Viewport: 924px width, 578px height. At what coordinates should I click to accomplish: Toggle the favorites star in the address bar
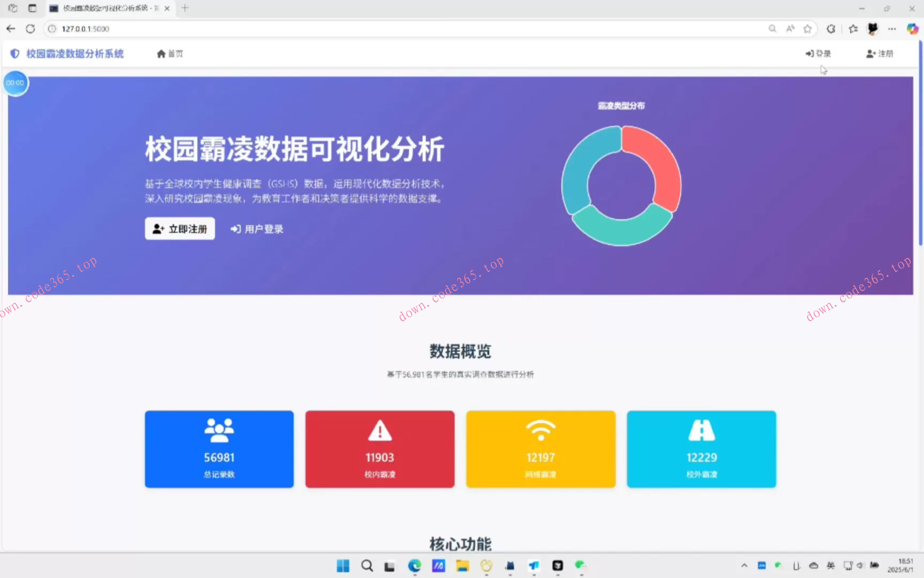[x=808, y=29]
